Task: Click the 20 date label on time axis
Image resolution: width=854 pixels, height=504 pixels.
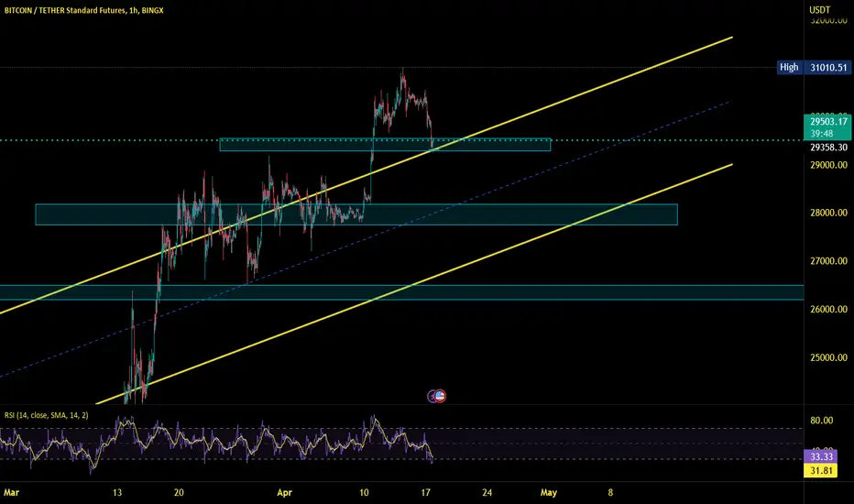Action: tap(179, 493)
